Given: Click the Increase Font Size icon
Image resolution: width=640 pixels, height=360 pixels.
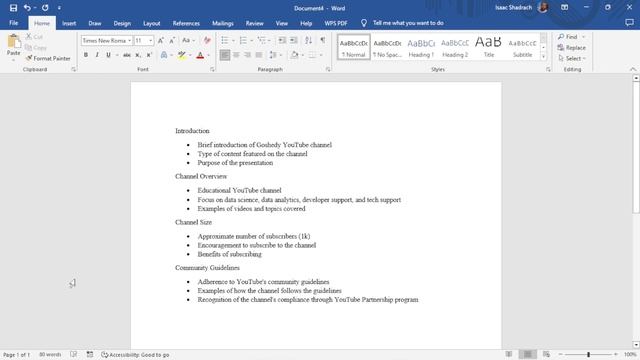Looking at the screenshot, I should [161, 40].
